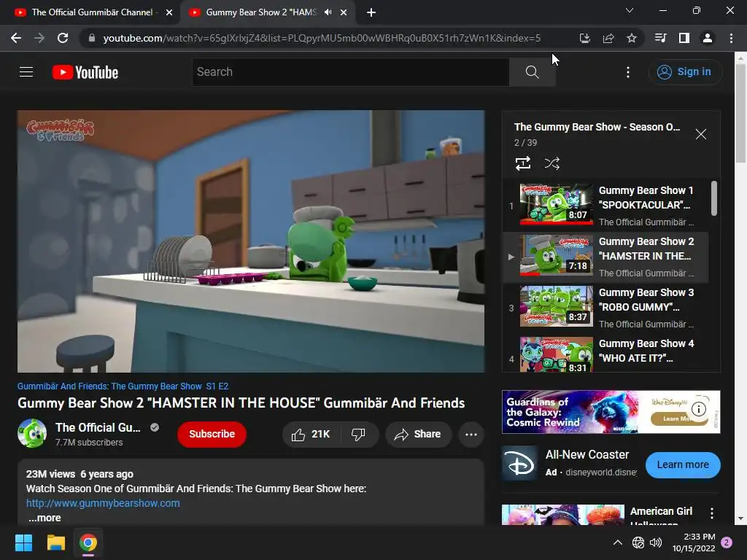Open more actions ellipsis under video
This screenshot has width=747, height=560.
point(471,435)
